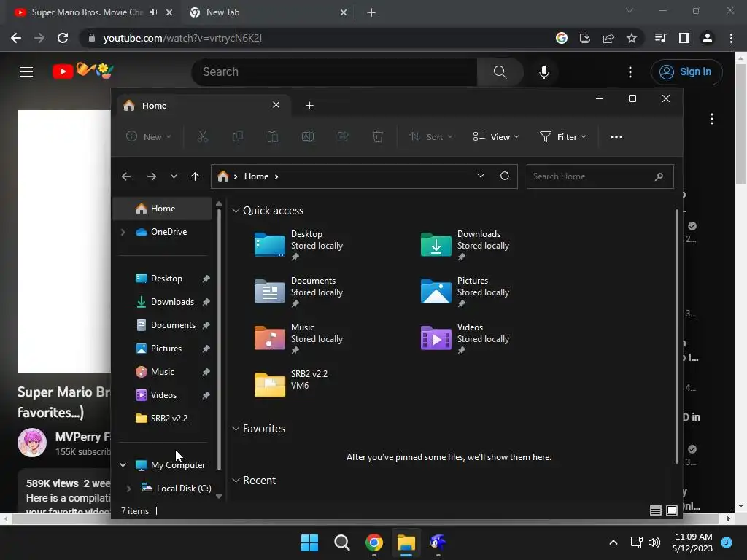Viewport: 747px width, 560px height.
Task: Expand the Local Disk (C:) node
Action: [128, 489]
